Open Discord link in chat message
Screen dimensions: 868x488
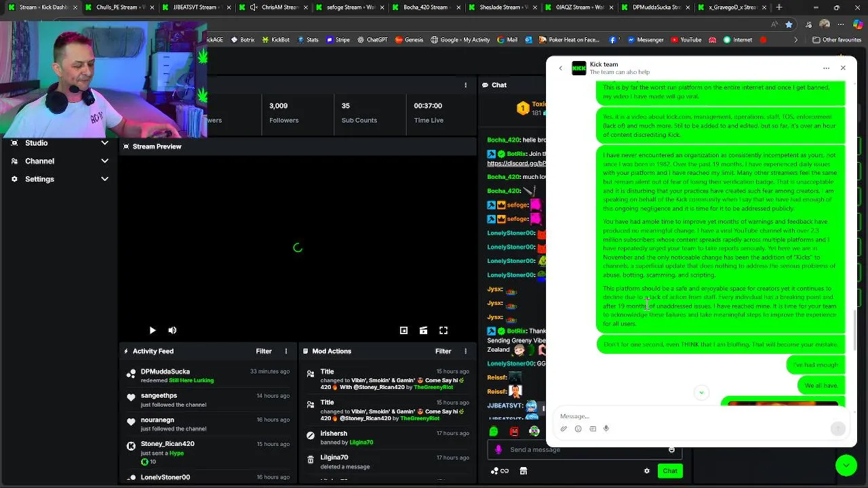516,163
